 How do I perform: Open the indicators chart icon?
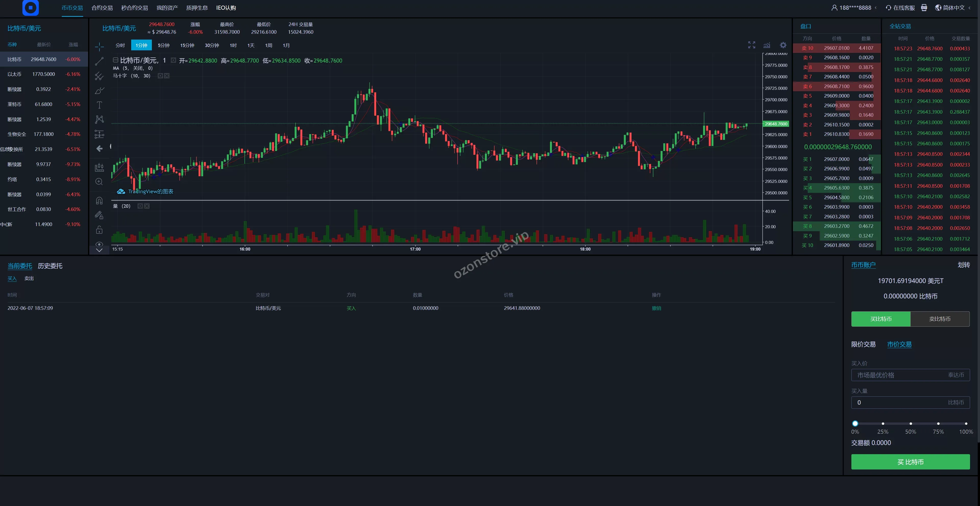[767, 45]
